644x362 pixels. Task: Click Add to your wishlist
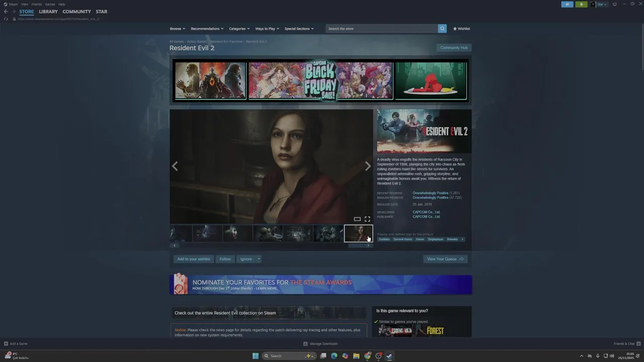pyautogui.click(x=194, y=259)
